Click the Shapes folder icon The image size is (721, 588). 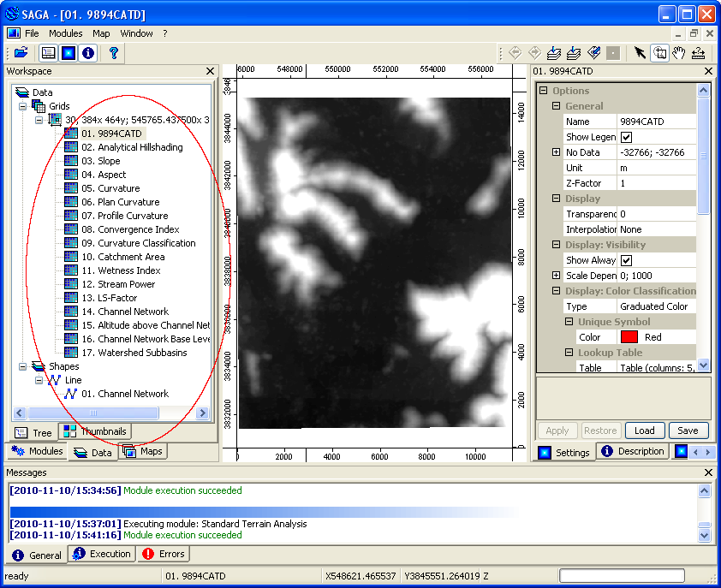(39, 366)
